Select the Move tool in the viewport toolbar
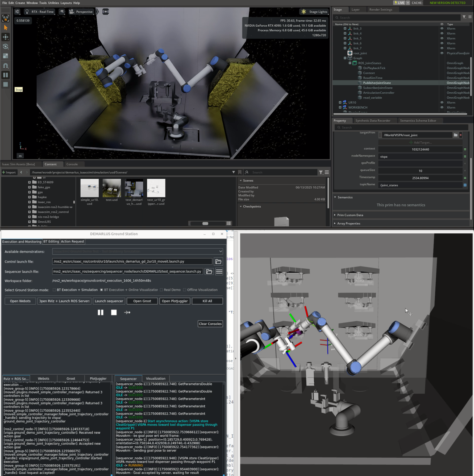This screenshot has height=476, width=474. pyautogui.click(x=6, y=37)
